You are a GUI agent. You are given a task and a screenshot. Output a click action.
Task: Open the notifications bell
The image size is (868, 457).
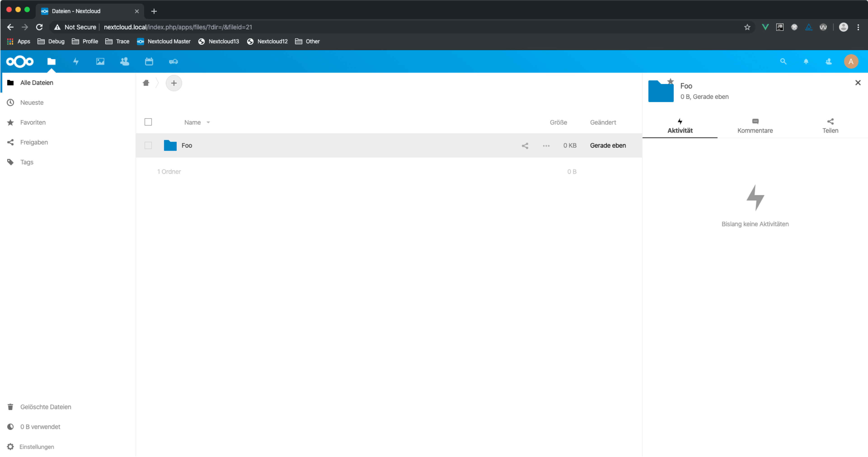coord(806,61)
